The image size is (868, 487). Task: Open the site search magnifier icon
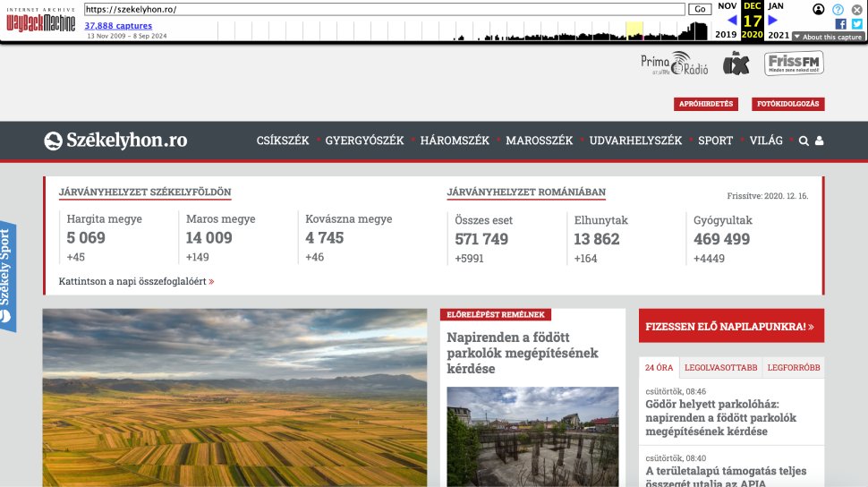(x=804, y=141)
